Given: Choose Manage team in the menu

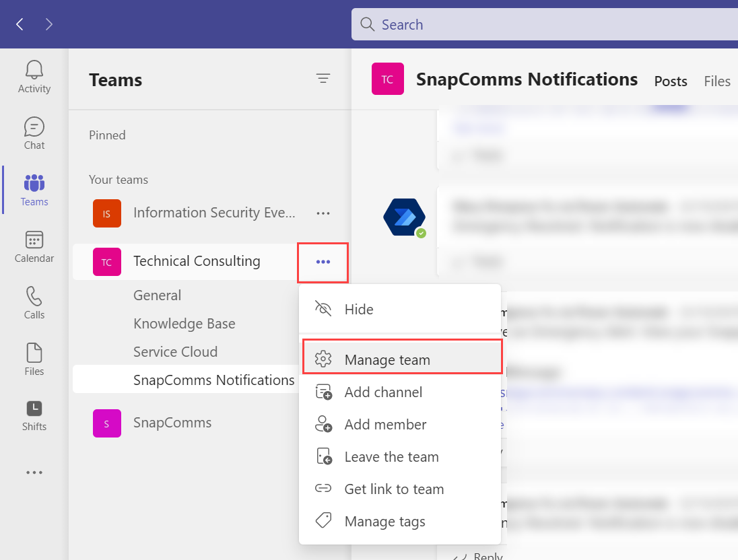Looking at the screenshot, I should (x=403, y=359).
